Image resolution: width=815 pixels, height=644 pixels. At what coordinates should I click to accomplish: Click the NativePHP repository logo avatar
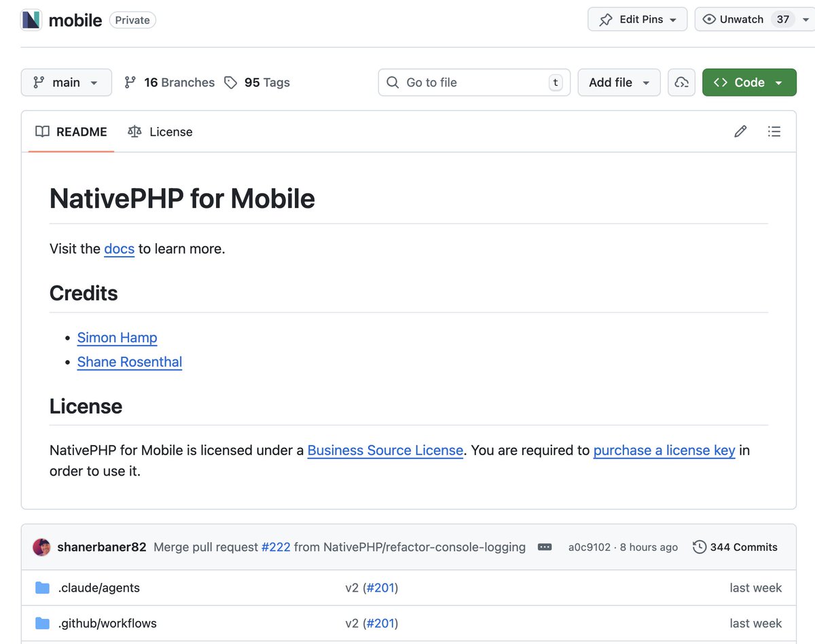click(x=31, y=20)
